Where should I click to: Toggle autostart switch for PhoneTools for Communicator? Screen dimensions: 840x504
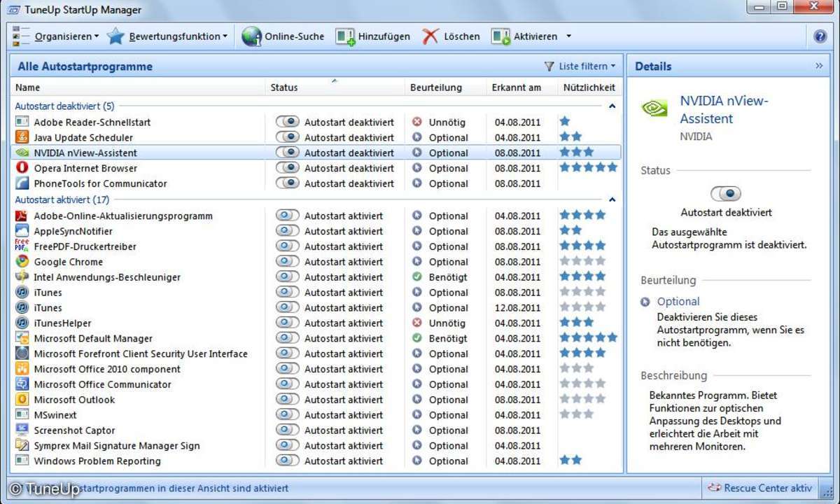click(x=288, y=183)
